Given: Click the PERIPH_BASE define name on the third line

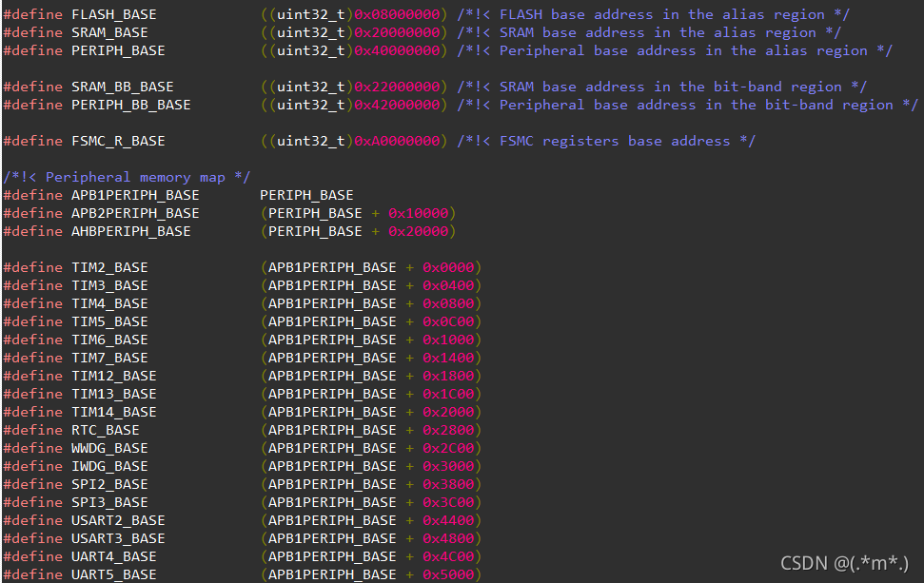Looking at the screenshot, I should (x=118, y=51).
